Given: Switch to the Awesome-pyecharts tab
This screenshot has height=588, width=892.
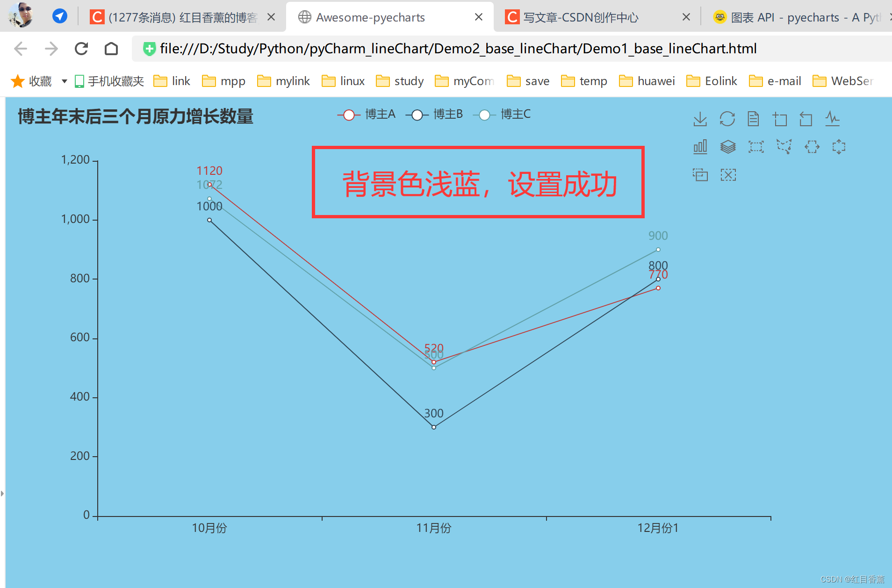Looking at the screenshot, I should click(370, 17).
